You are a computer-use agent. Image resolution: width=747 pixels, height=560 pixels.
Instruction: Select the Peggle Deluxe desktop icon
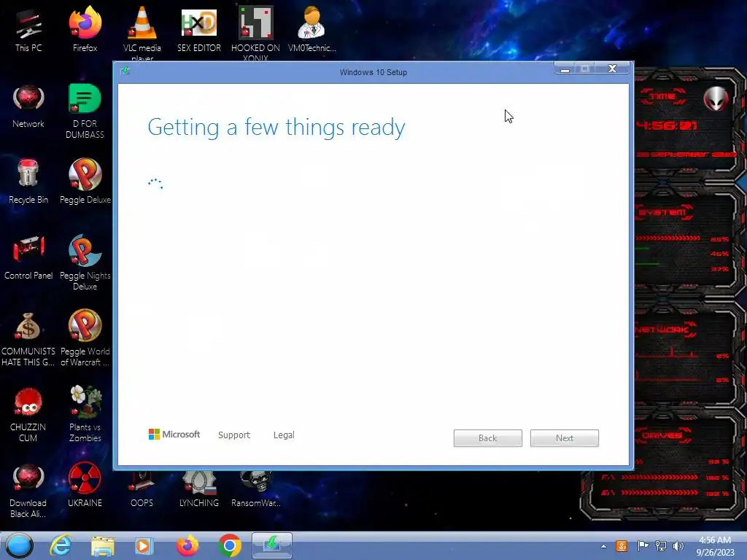point(85,182)
